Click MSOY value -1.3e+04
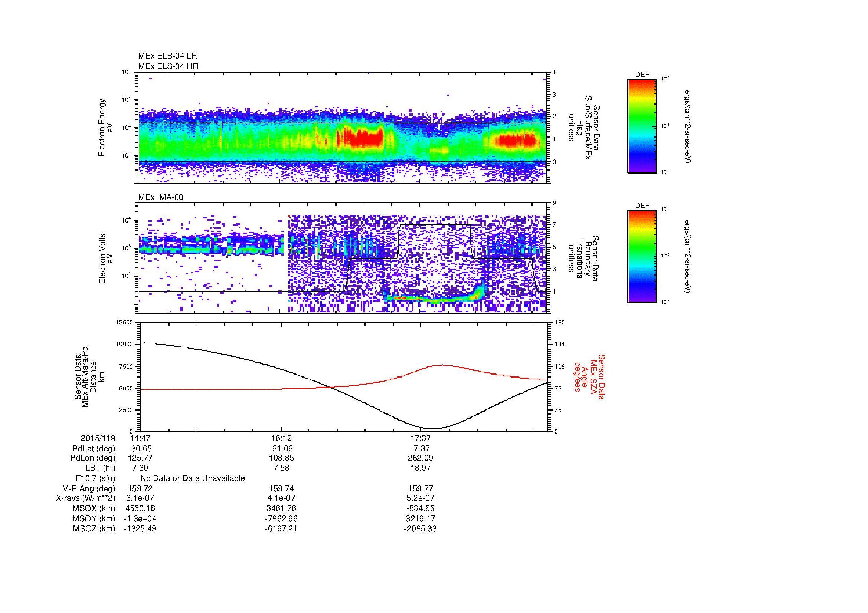 140,518
